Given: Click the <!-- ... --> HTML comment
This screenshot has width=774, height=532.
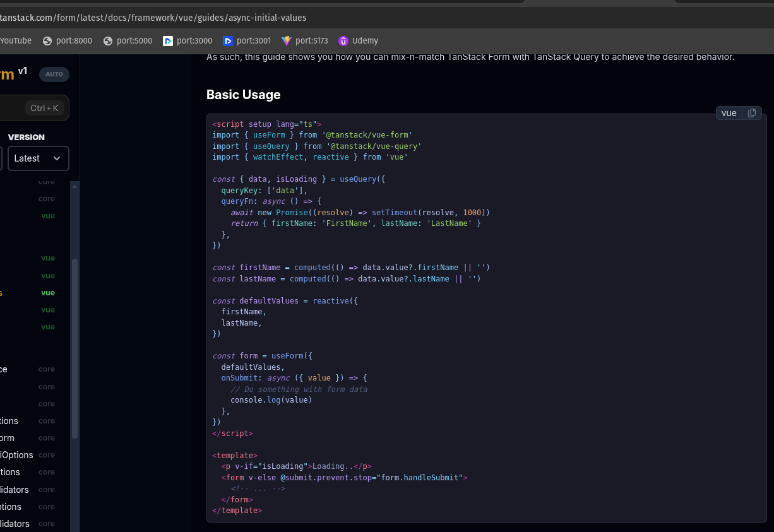Looking at the screenshot, I should click(258, 488).
